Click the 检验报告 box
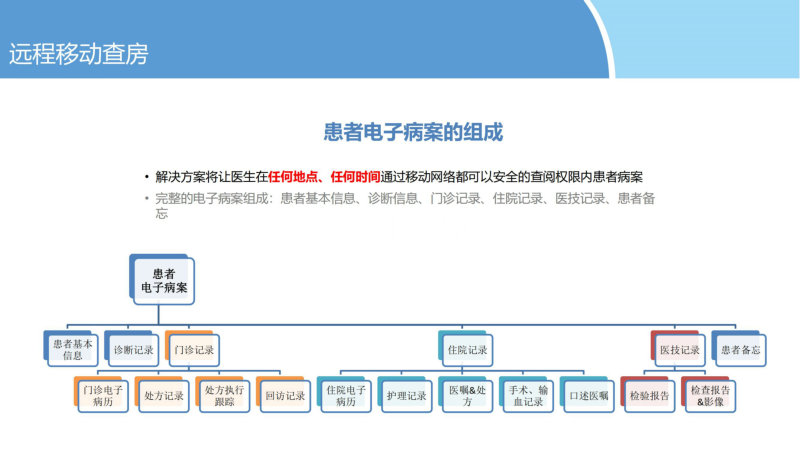Viewport: 800px width, 450px height. coord(649,396)
